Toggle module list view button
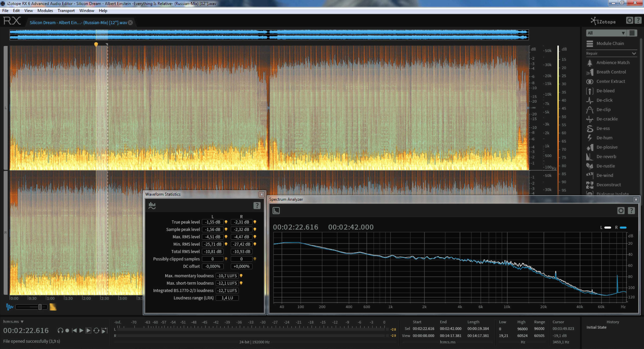Screen dimensions: 644x349 pyautogui.click(x=632, y=33)
